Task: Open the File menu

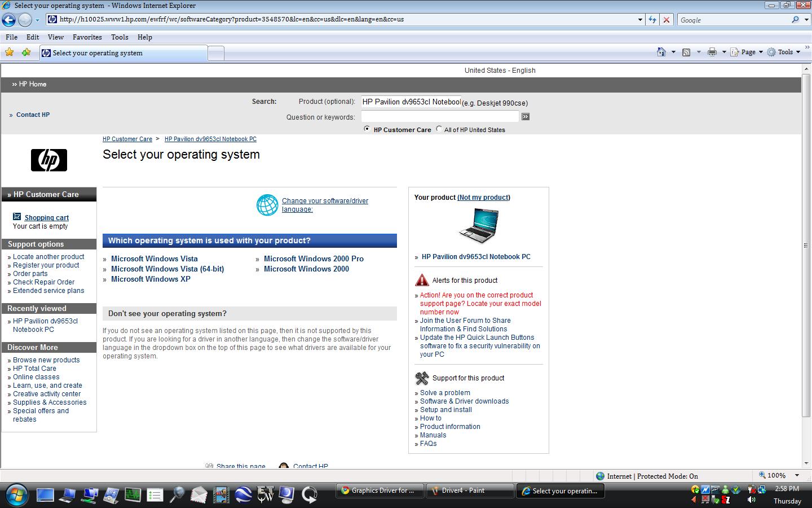Action: pyautogui.click(x=11, y=37)
